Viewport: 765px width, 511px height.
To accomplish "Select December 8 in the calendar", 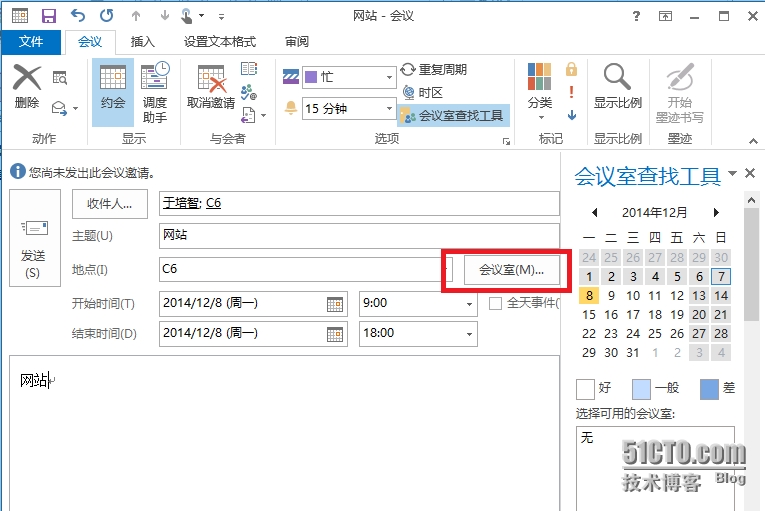I will pos(589,296).
